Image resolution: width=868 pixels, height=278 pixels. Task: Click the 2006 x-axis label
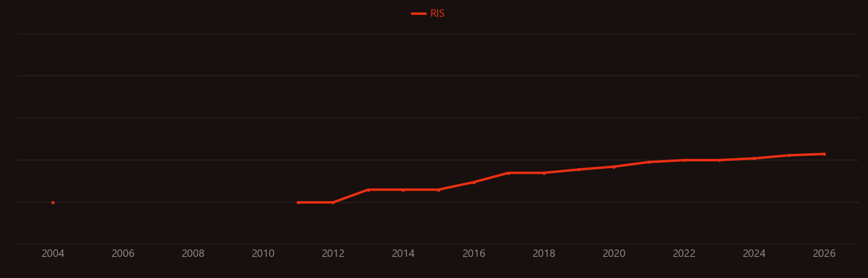[x=123, y=254]
